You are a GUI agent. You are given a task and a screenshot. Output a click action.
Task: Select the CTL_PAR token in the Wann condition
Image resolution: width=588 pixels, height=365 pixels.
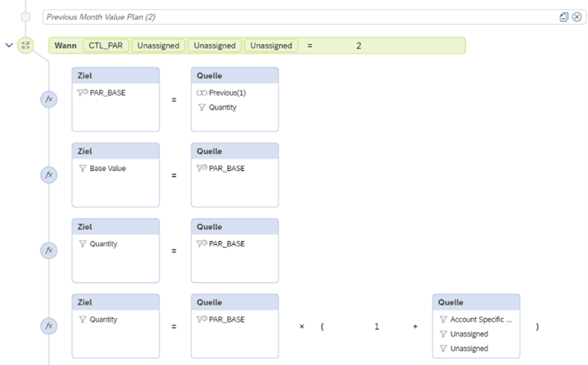[106, 45]
